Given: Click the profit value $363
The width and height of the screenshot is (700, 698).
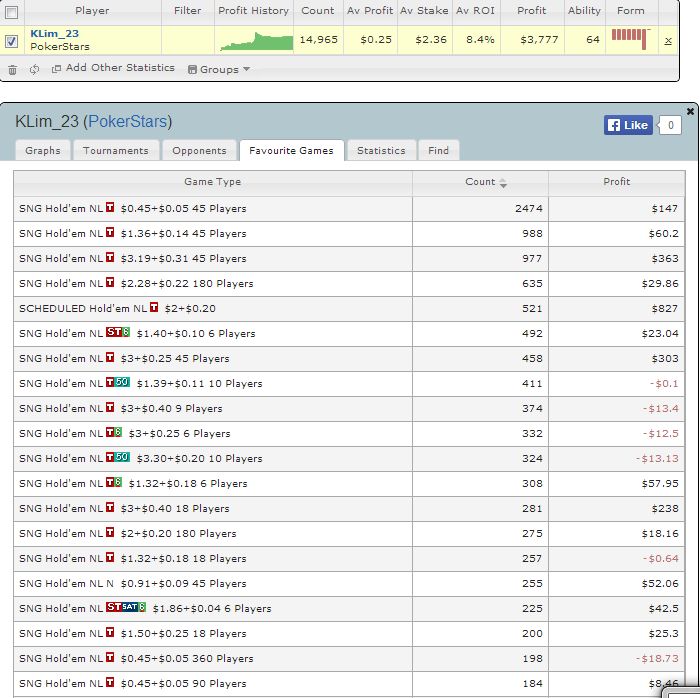Looking at the screenshot, I should 665,258.
